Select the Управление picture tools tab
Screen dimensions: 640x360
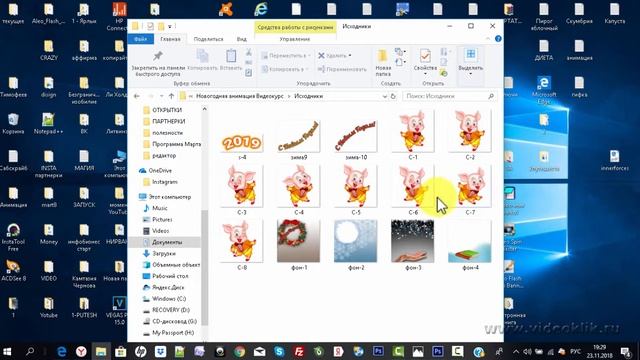(x=295, y=39)
